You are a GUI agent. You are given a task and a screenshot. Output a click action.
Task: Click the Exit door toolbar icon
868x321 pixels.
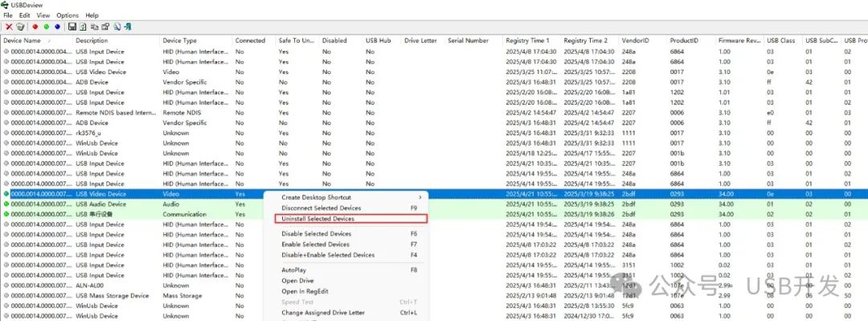click(127, 27)
